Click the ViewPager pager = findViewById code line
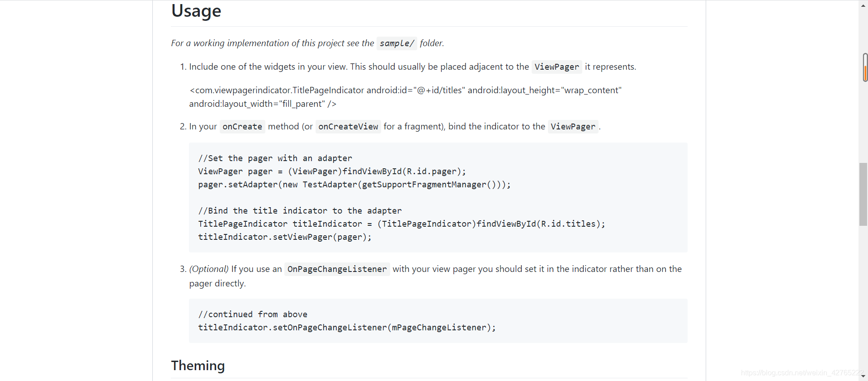 click(332, 171)
